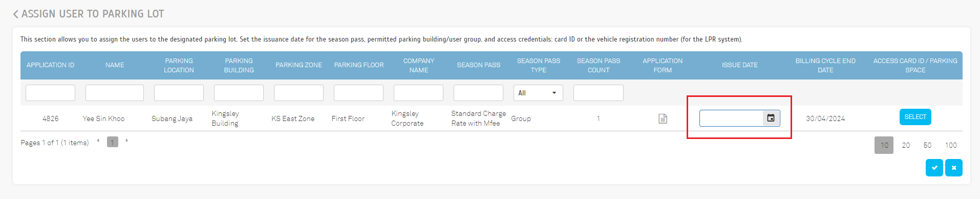This screenshot has height=199, width=980.
Task: Show 100 items per page
Action: point(951,145)
